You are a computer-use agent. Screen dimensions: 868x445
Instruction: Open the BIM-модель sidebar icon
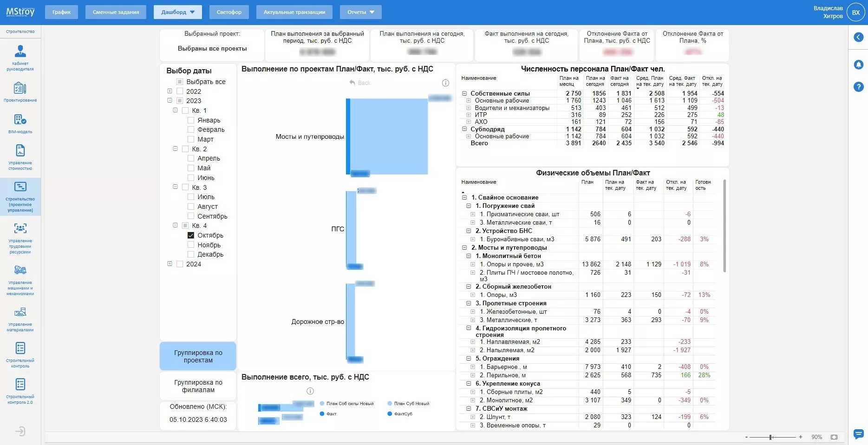coord(20,120)
